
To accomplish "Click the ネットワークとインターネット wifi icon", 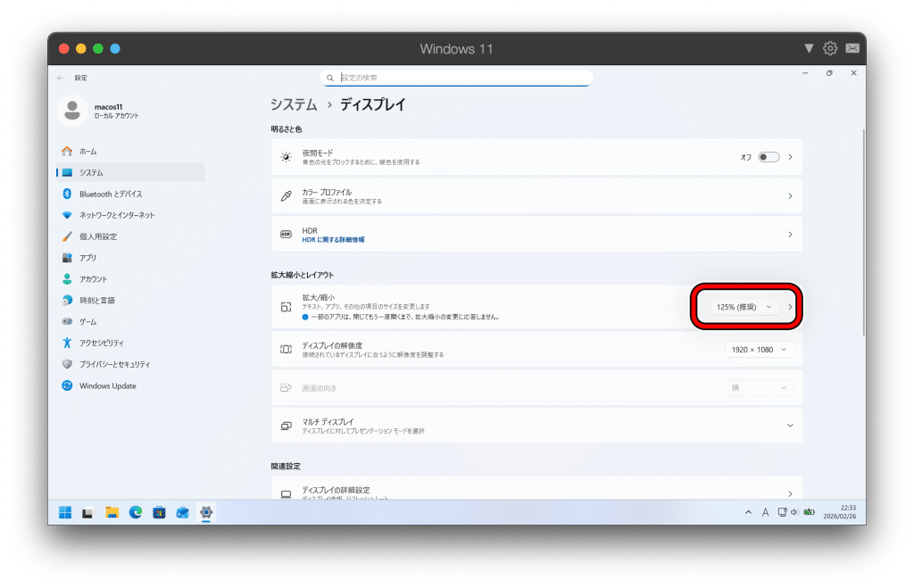I will tap(67, 215).
